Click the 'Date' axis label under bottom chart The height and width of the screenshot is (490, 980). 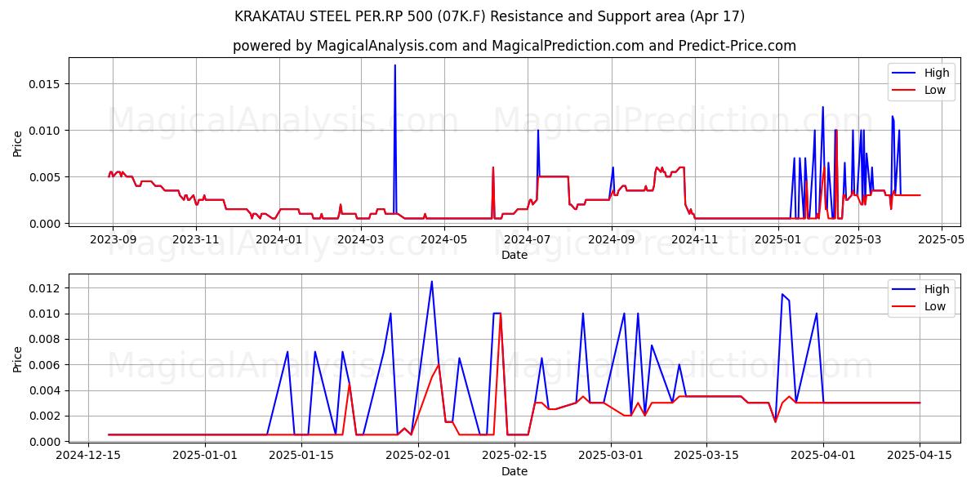pos(514,472)
